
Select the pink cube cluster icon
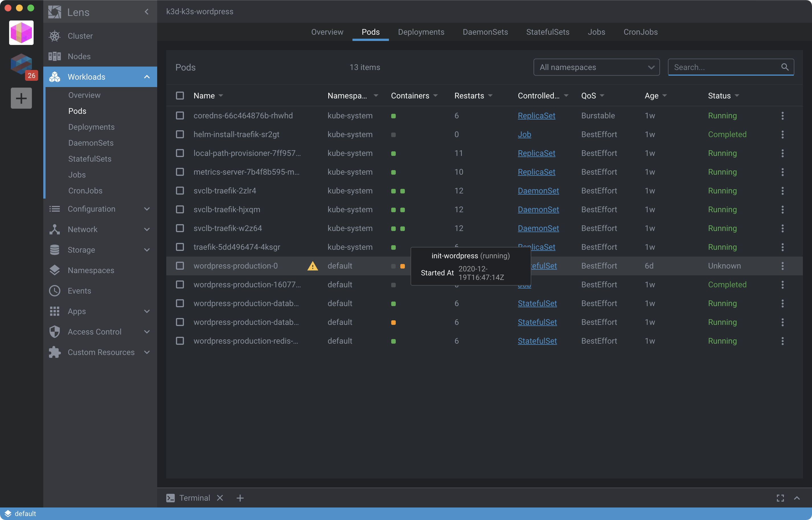21,33
